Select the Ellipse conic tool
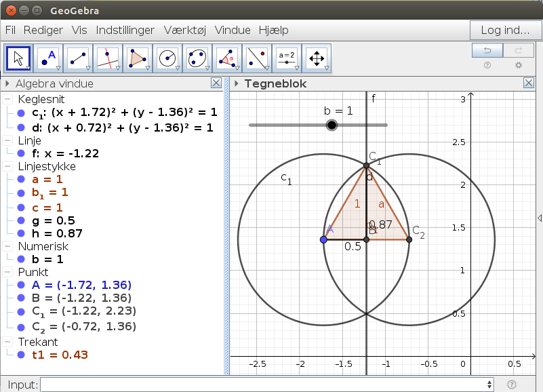The width and height of the screenshot is (543, 392). click(x=197, y=58)
